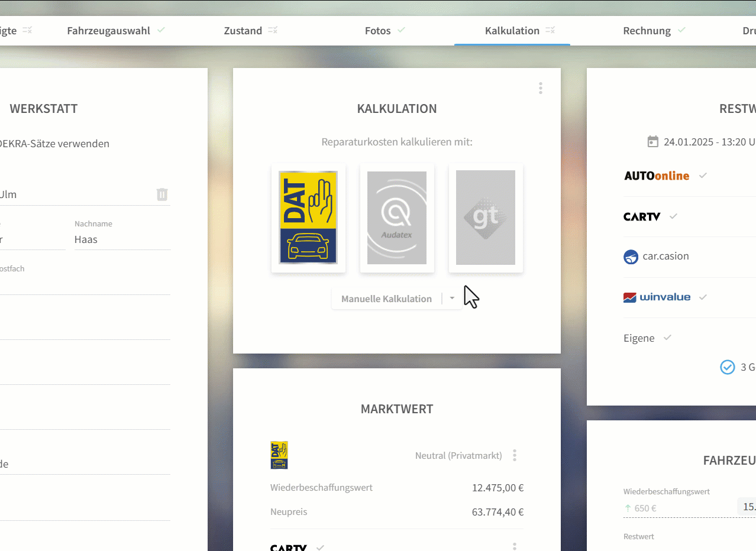The width and height of the screenshot is (756, 551).
Task: Open the Neutral (Privatmarkt) three-dot menu
Action: 515,455
